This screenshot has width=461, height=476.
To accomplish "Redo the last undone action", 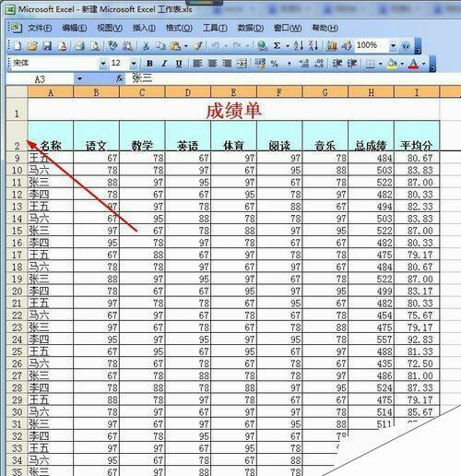I will coord(237,46).
